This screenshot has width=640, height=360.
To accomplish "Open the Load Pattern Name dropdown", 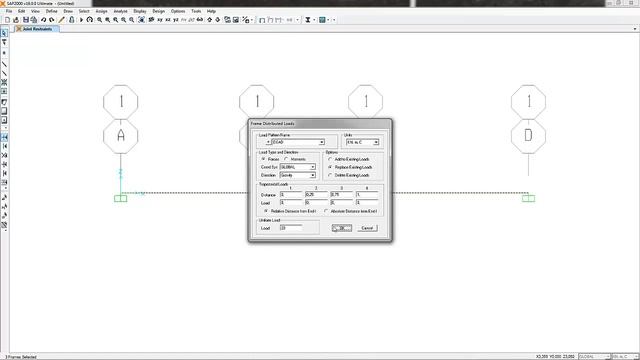I will click(x=322, y=142).
